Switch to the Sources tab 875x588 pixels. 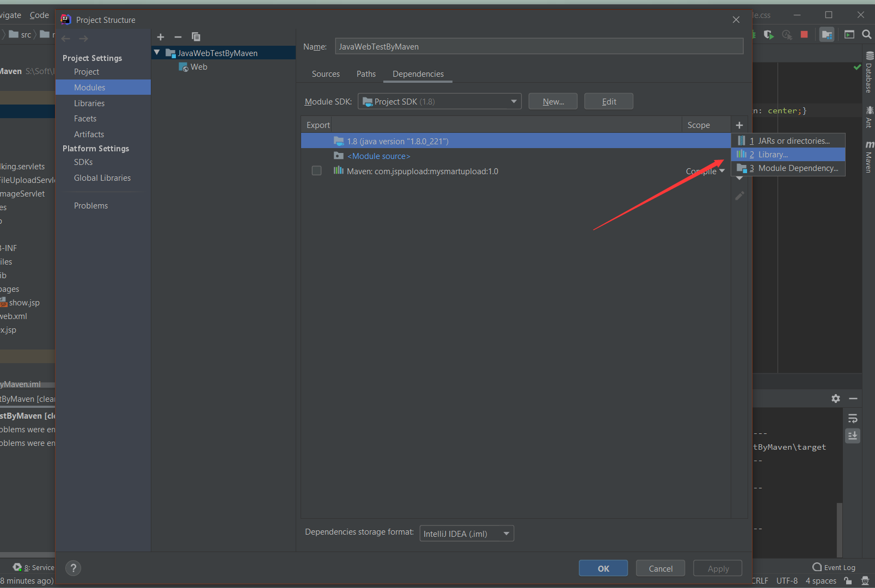(x=326, y=74)
